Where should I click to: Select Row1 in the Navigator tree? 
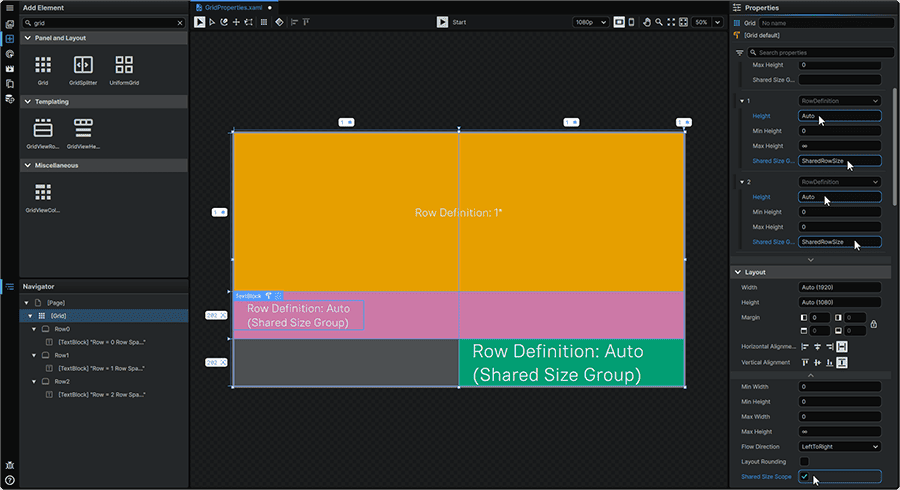click(x=61, y=355)
